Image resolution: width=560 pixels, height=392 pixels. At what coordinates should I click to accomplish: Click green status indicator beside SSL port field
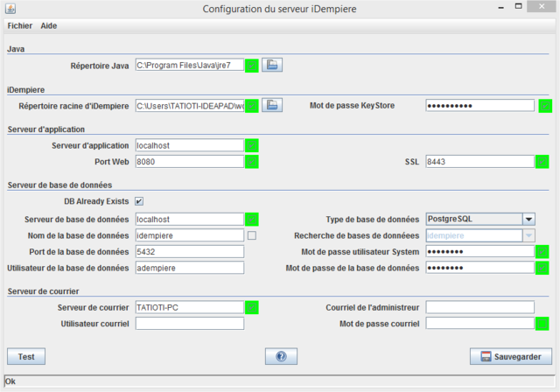(542, 162)
